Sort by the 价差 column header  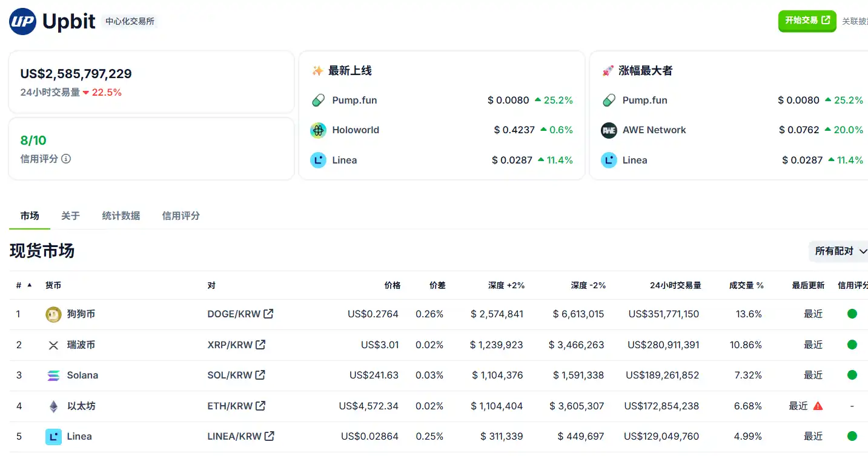pos(437,285)
